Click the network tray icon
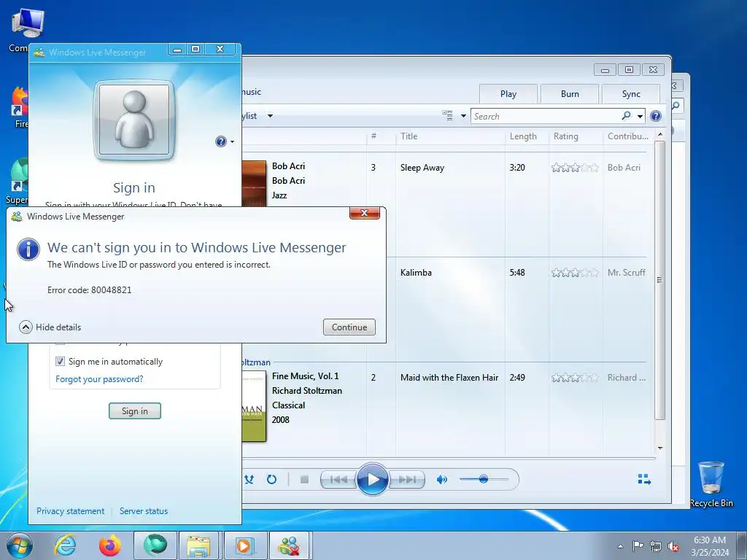Viewport: 747px width, 560px height. click(656, 546)
